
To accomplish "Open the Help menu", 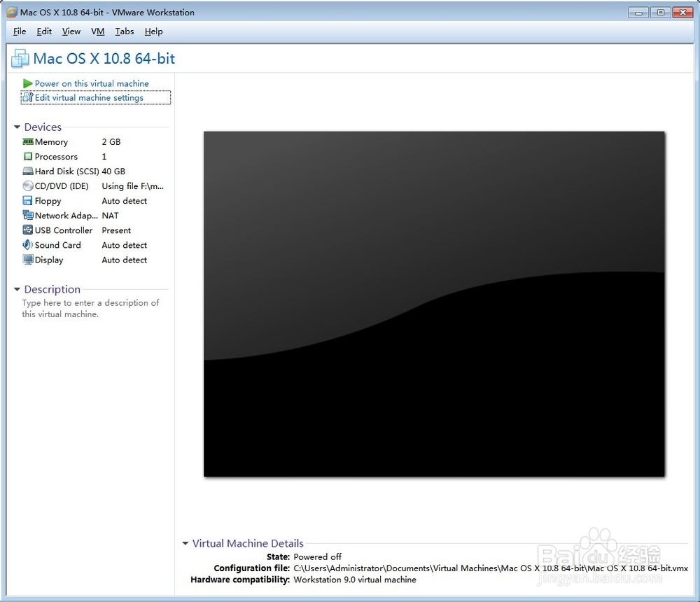I will tap(153, 31).
